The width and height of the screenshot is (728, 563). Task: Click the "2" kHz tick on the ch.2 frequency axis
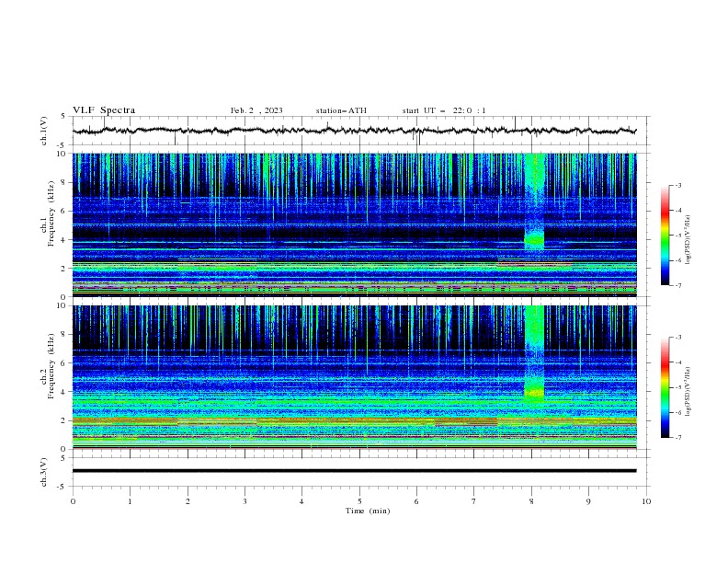(x=63, y=420)
